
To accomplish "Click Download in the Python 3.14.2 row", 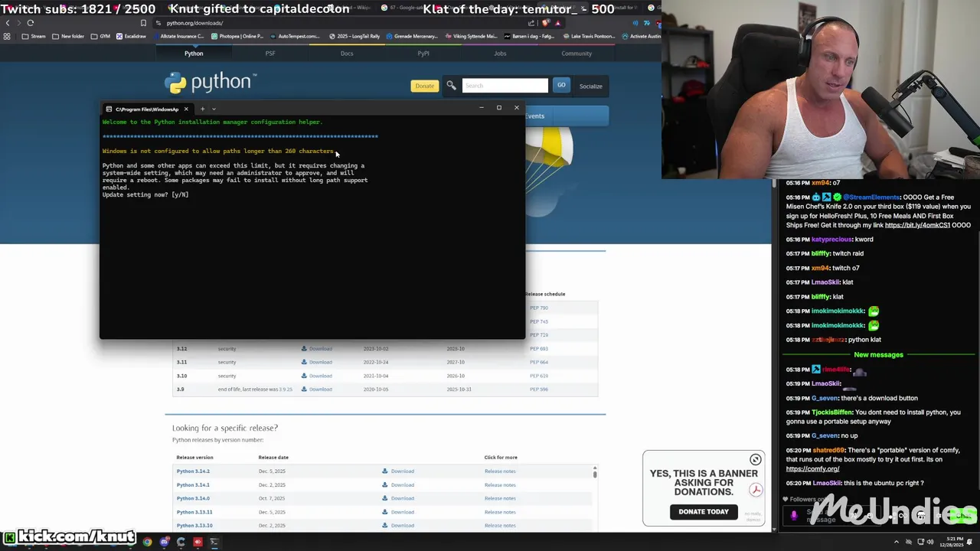I will click(398, 471).
